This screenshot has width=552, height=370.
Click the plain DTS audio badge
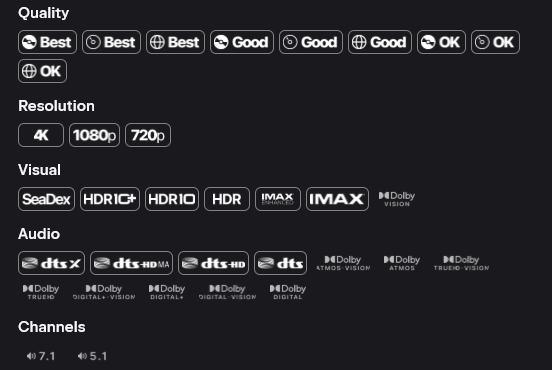tap(280, 263)
